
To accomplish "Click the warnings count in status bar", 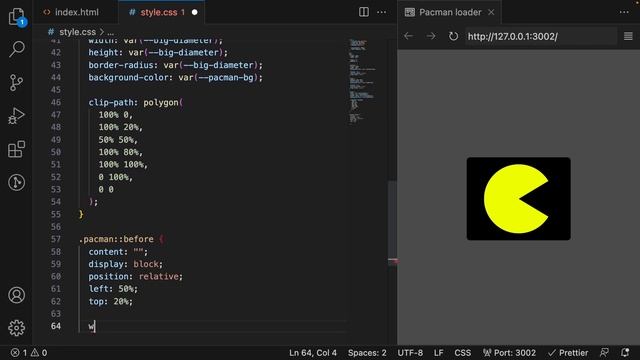I will 39,353.
